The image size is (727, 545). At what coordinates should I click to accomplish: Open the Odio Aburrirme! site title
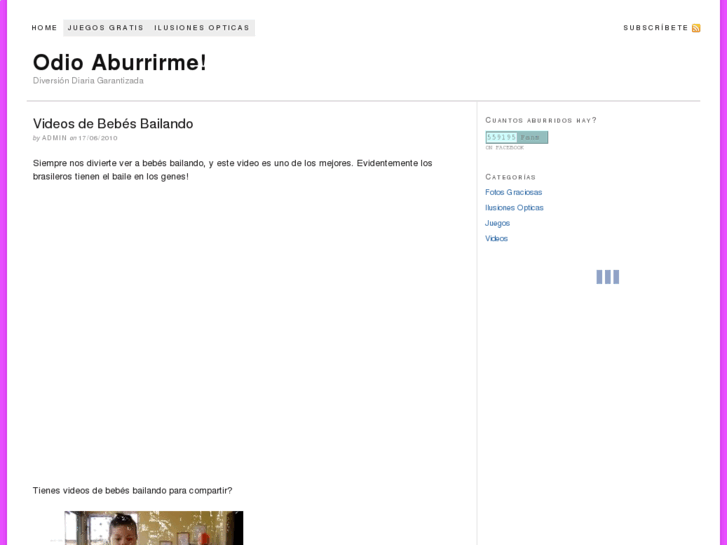click(x=120, y=62)
